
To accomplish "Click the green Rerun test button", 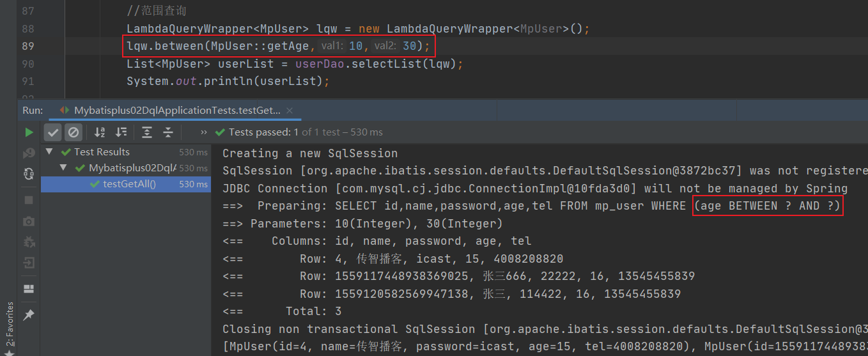I will [29, 132].
